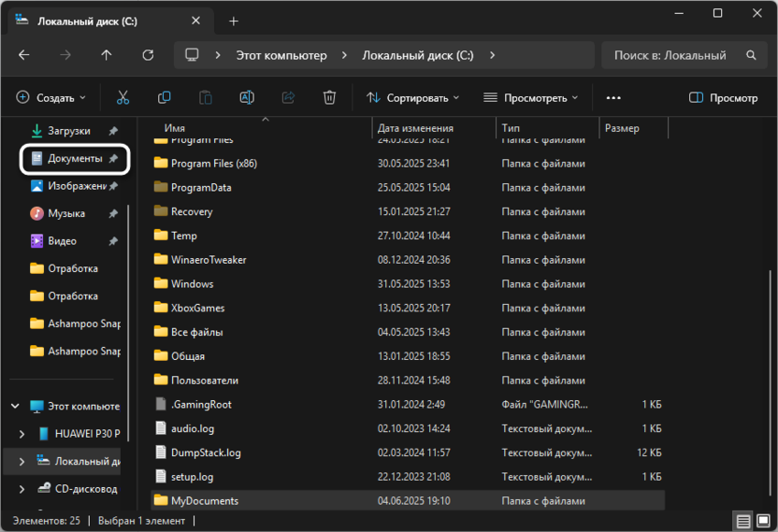
Task: Navigate back with the left arrow
Action: pos(24,55)
